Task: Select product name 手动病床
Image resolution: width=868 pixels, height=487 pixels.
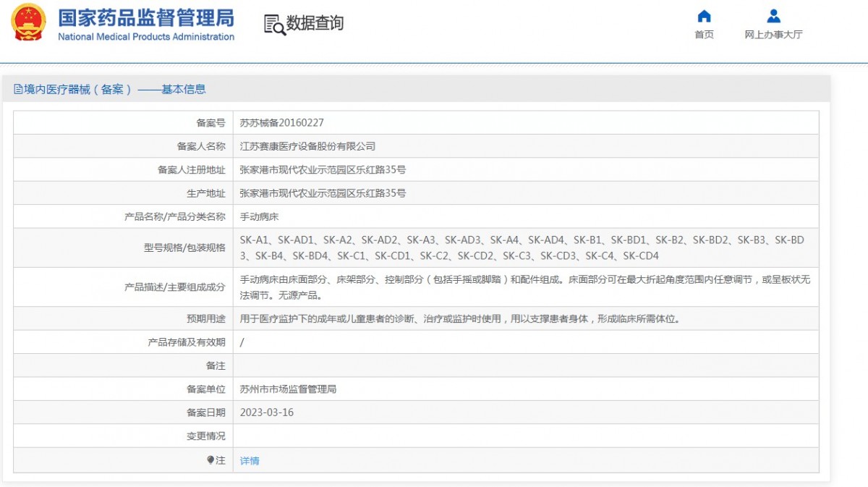Action: [259, 216]
